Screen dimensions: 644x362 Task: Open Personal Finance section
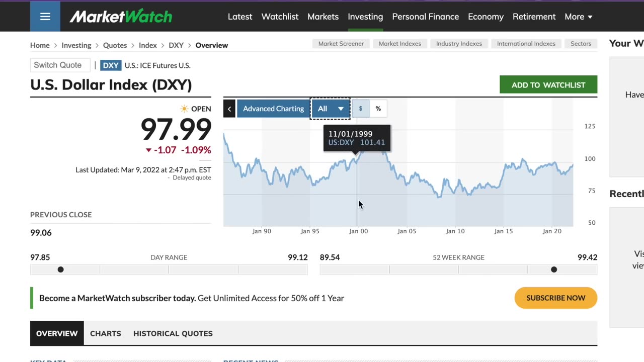tap(426, 17)
